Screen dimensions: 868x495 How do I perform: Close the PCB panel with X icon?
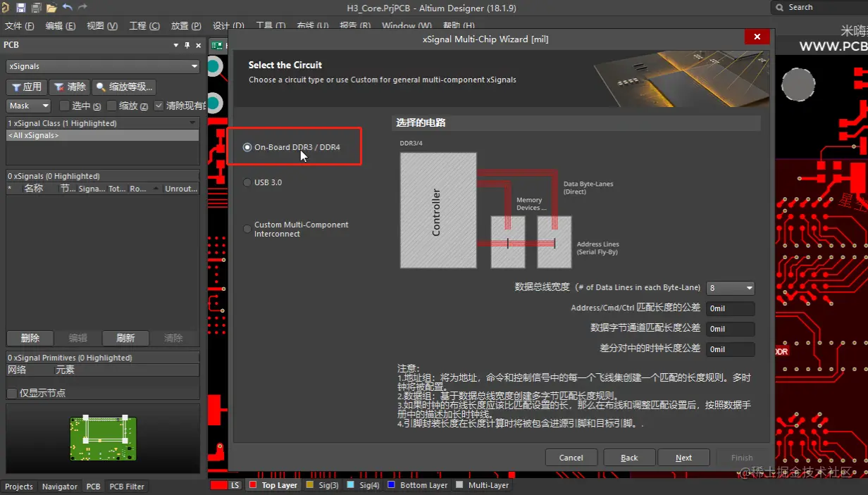(198, 45)
